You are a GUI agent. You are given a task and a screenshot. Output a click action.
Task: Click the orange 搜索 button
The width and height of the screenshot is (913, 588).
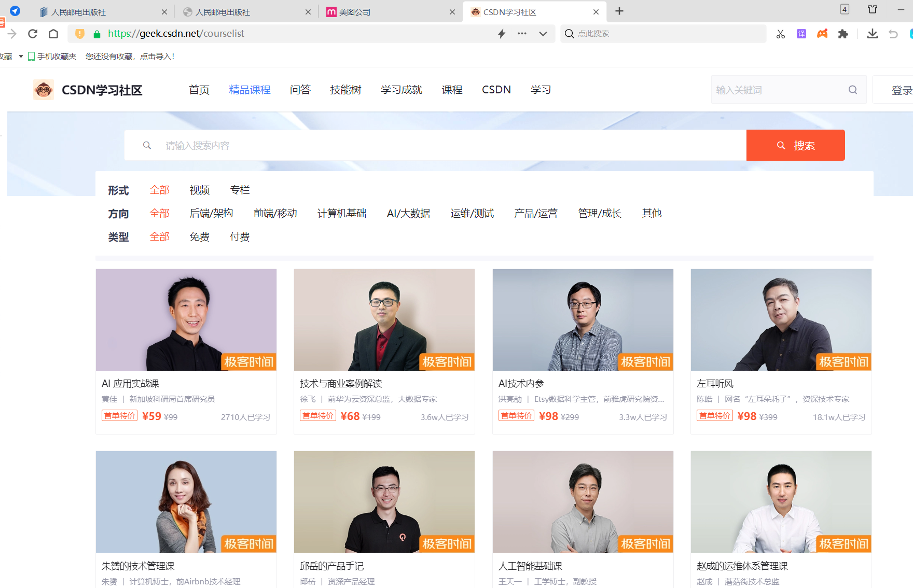tap(796, 145)
